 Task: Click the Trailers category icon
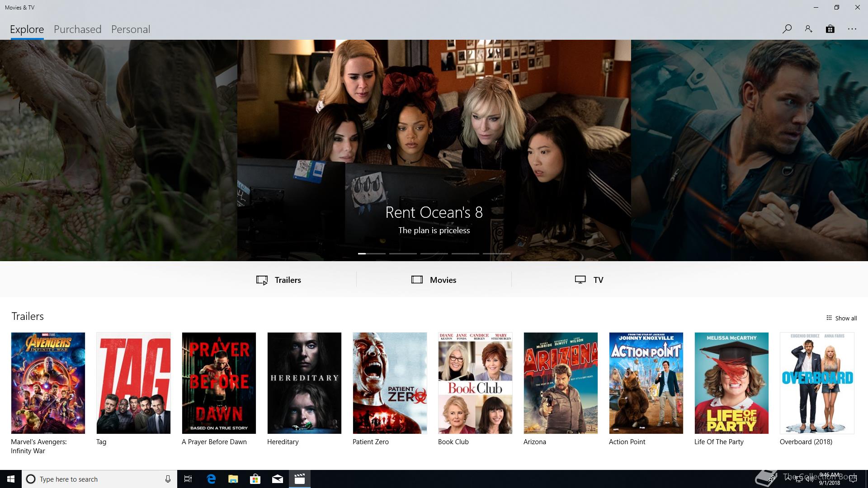[x=262, y=280]
